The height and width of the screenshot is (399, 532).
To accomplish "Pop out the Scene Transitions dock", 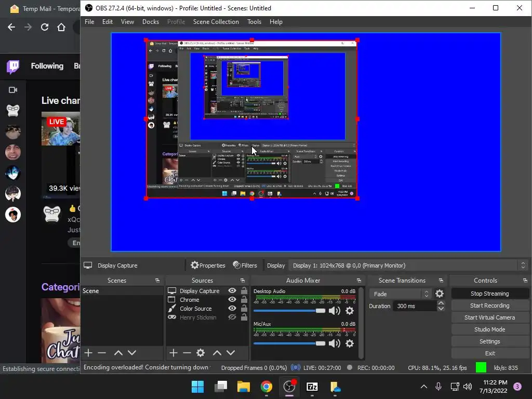I will (441, 281).
